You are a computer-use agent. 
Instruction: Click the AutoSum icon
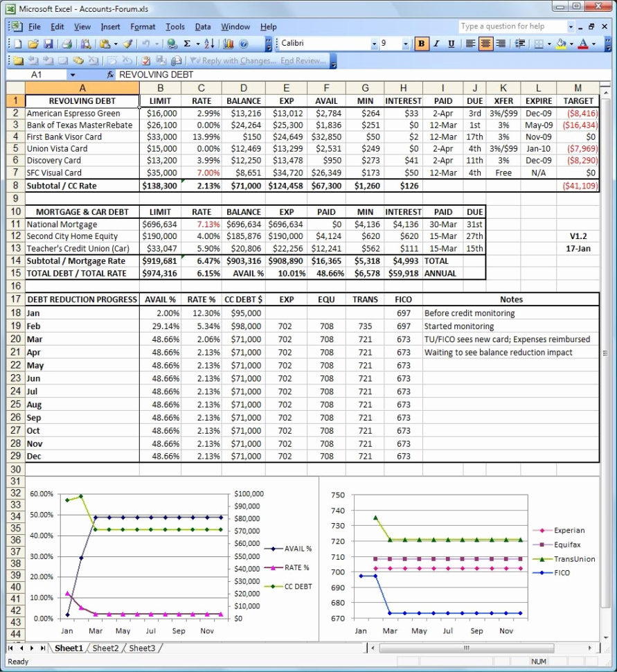(x=187, y=43)
